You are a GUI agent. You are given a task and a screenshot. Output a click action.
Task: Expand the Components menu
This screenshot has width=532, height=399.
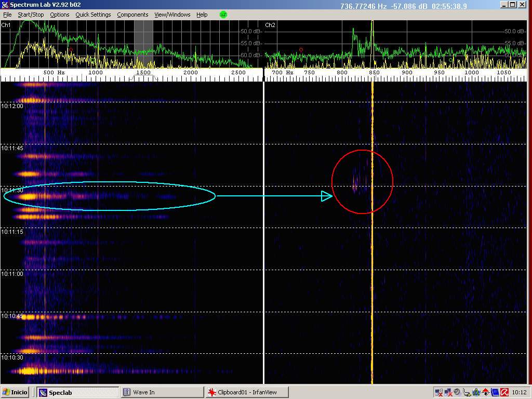[x=132, y=15]
